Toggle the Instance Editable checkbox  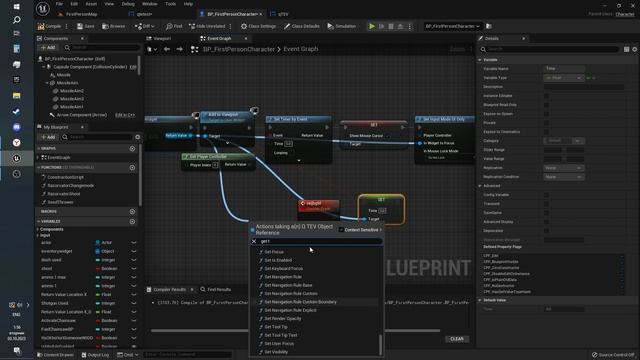tap(546, 96)
